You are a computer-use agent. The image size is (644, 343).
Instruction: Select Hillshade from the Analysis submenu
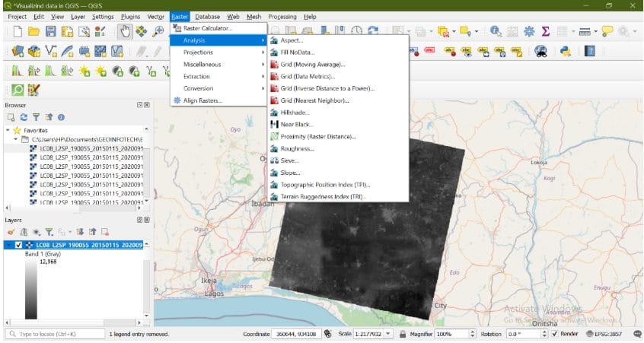pyautogui.click(x=295, y=113)
